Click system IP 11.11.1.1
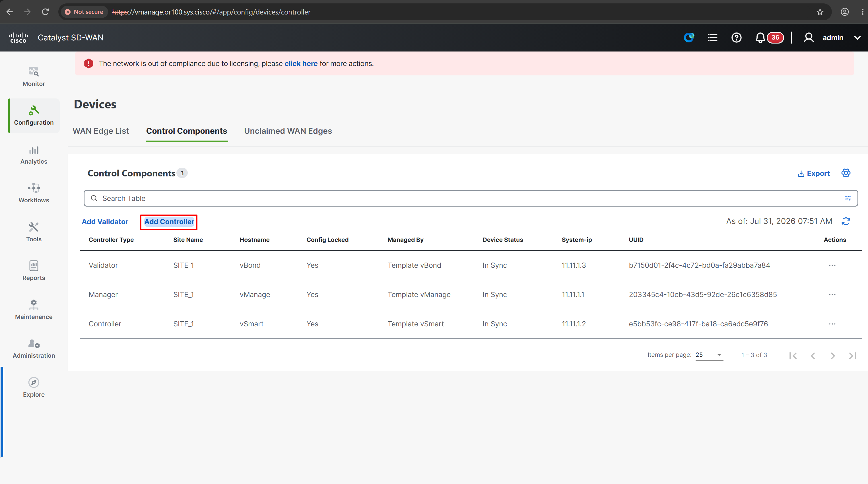868x484 pixels. (573, 294)
